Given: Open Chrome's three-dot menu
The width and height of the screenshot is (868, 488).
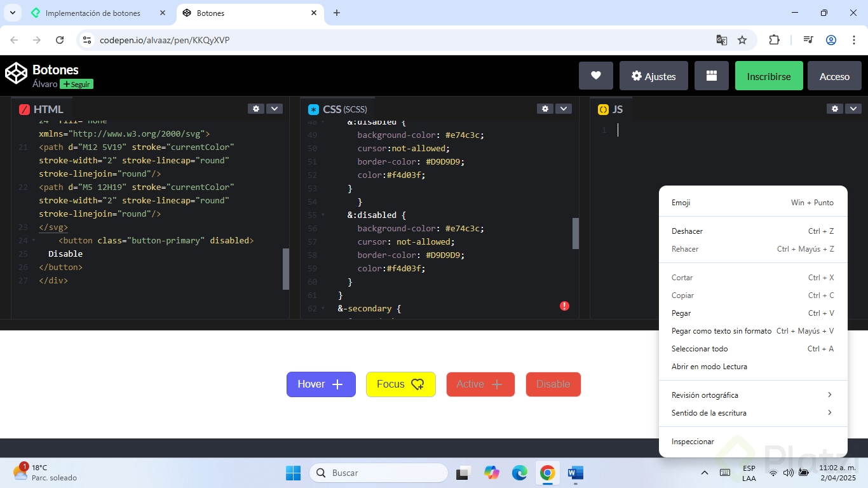Looking at the screenshot, I should click(x=854, y=40).
